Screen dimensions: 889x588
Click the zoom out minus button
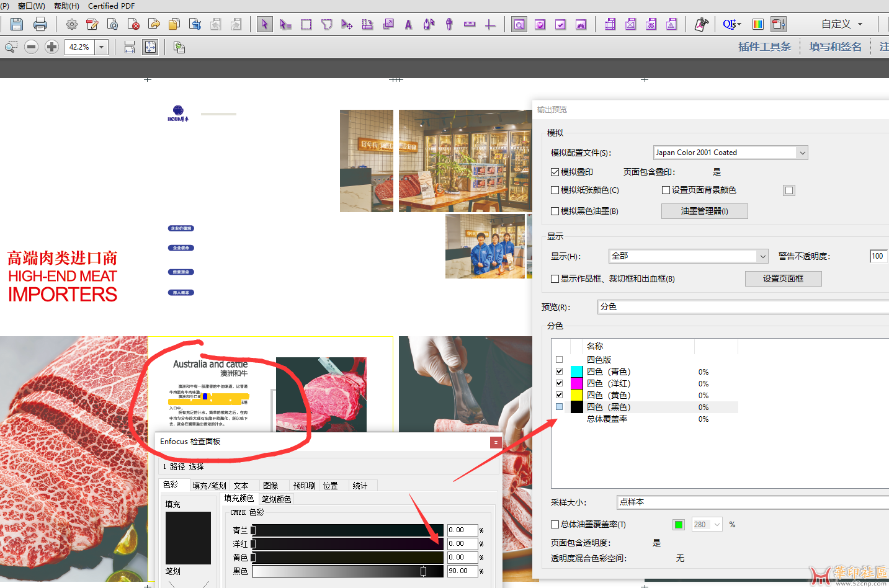(32, 47)
